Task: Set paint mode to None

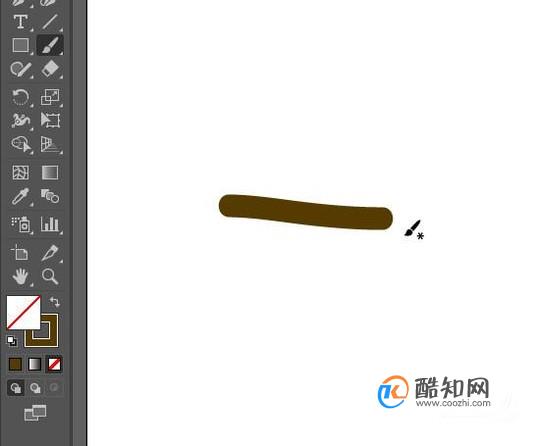Action: [54, 364]
